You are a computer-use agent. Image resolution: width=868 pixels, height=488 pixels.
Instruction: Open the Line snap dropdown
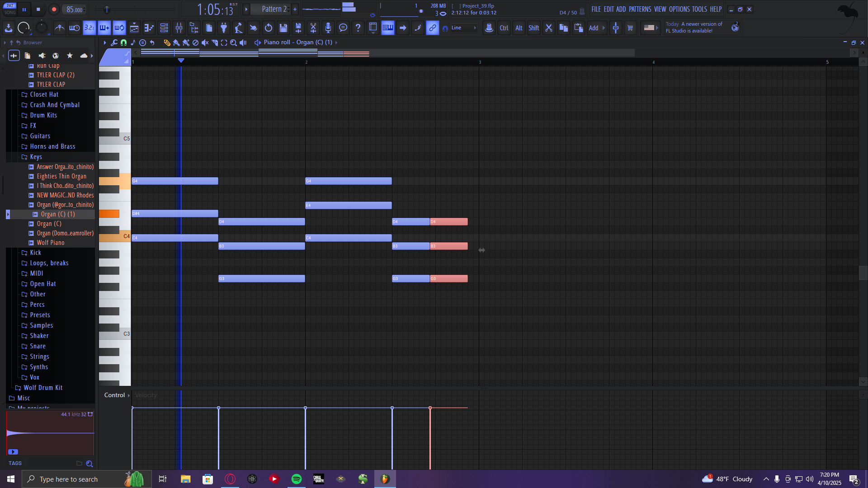[463, 28]
